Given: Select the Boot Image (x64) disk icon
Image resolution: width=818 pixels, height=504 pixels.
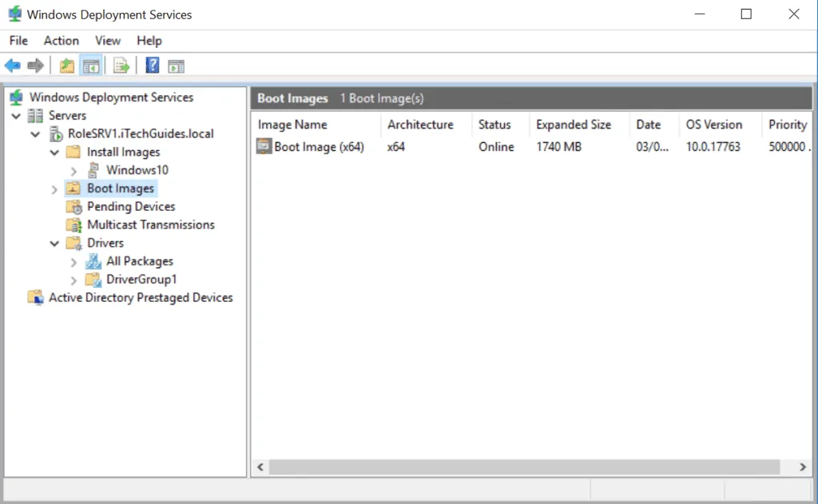Looking at the screenshot, I should (x=264, y=147).
